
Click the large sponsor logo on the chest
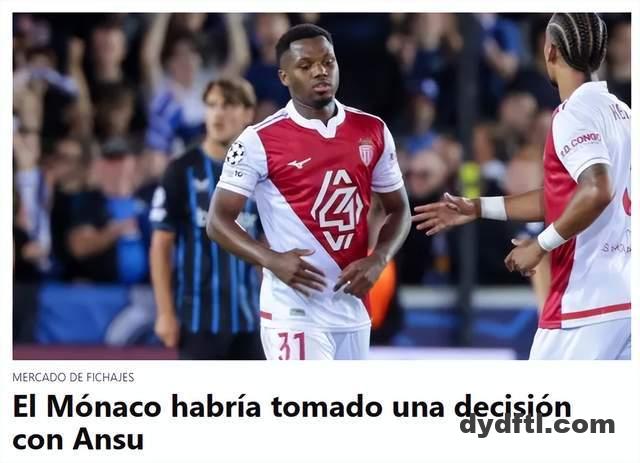coord(336,210)
